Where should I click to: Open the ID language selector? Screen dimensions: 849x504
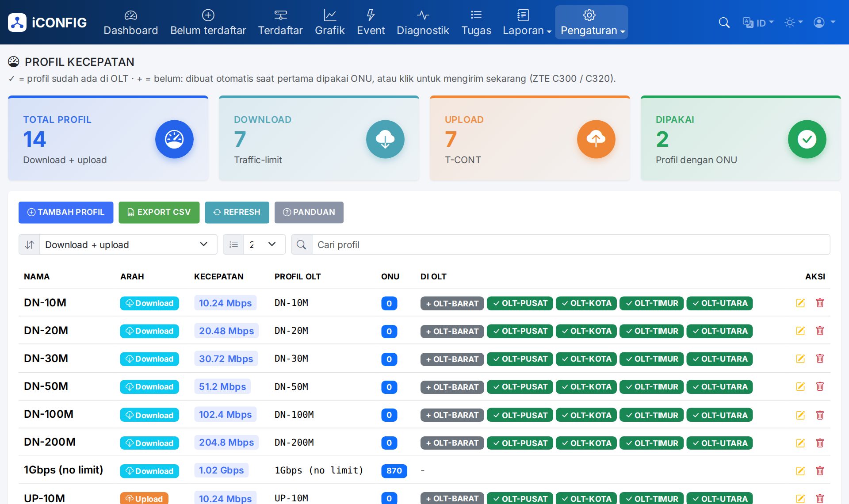click(758, 23)
